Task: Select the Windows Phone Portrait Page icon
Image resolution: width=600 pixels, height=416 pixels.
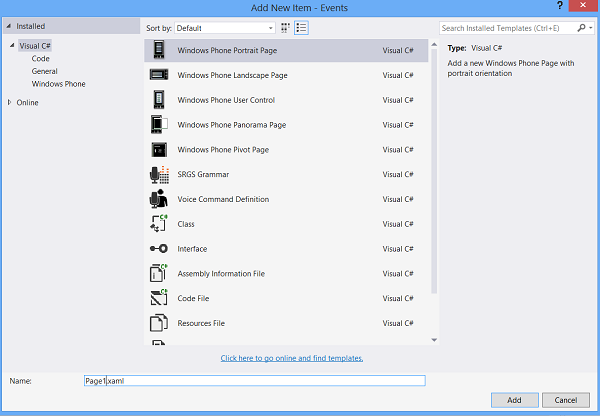Action: pos(159,50)
